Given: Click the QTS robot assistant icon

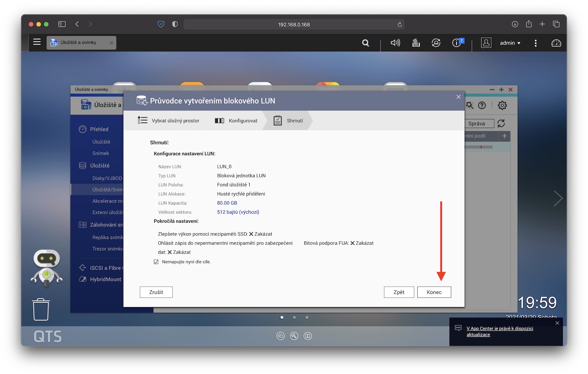Looking at the screenshot, I should coord(47,268).
